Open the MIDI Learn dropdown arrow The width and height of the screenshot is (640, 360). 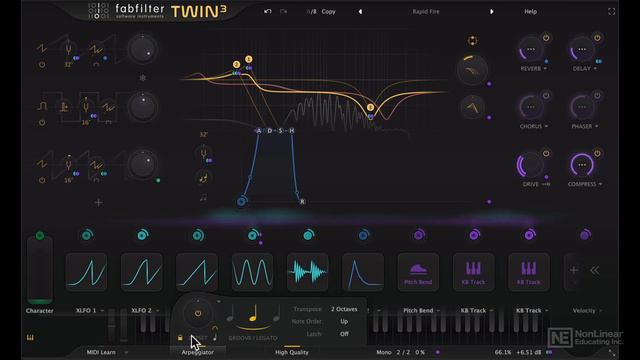[x=126, y=352]
